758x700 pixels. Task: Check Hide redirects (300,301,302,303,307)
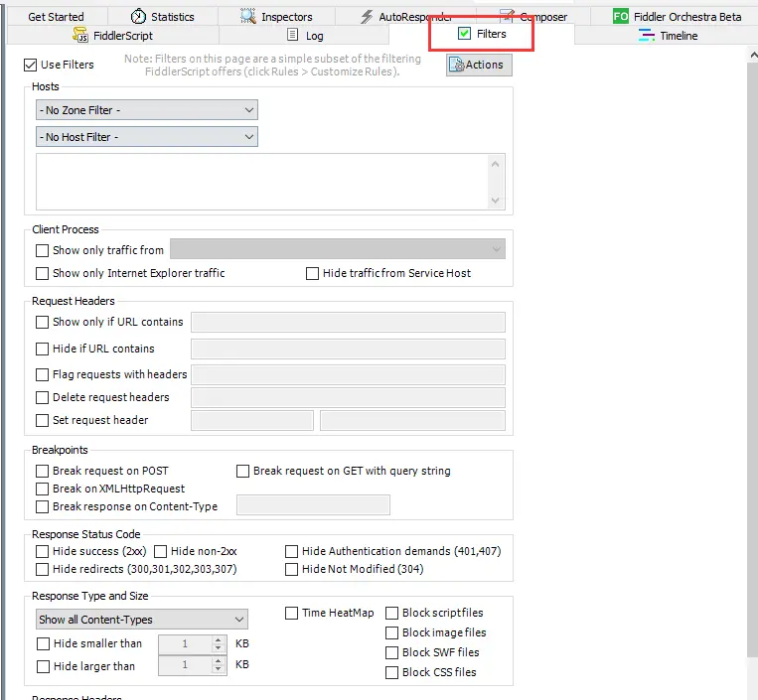click(x=42, y=569)
